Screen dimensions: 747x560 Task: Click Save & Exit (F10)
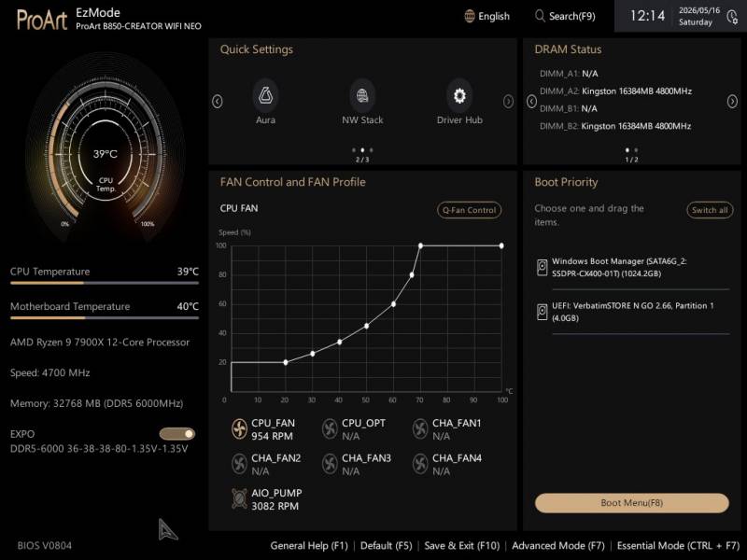coord(461,546)
